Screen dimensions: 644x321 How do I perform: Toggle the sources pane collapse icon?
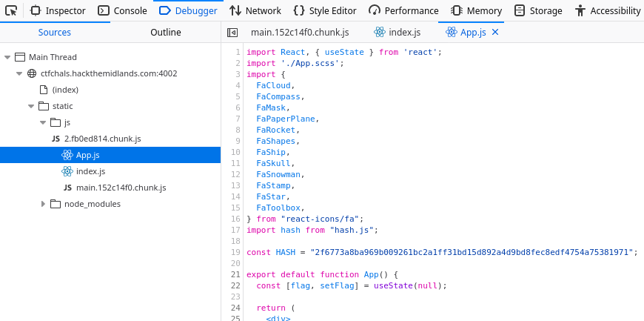(x=232, y=33)
